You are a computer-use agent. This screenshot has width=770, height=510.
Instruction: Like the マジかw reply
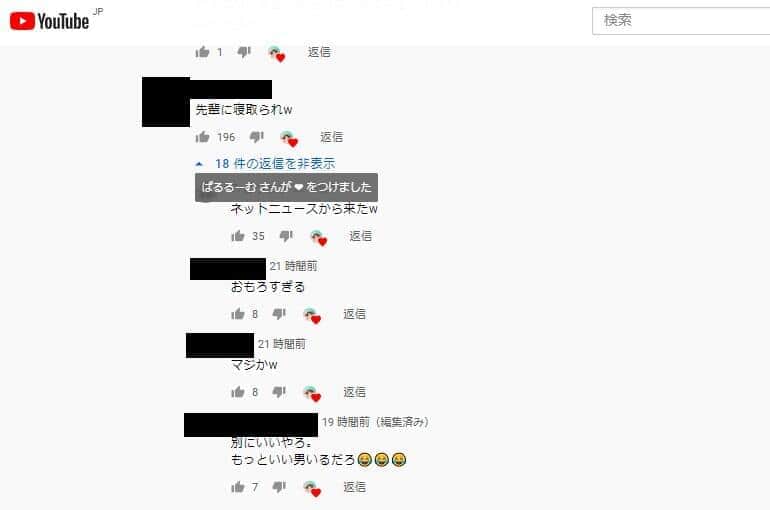(x=238, y=392)
